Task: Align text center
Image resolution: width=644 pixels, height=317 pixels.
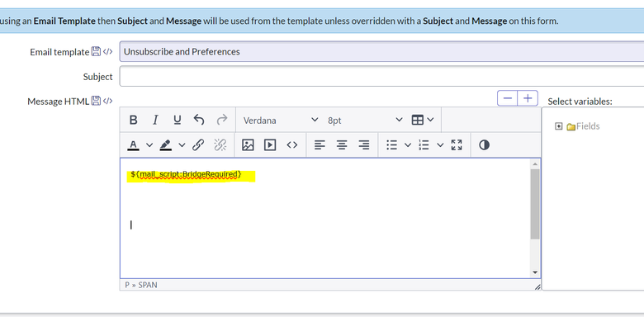Action: (342, 145)
